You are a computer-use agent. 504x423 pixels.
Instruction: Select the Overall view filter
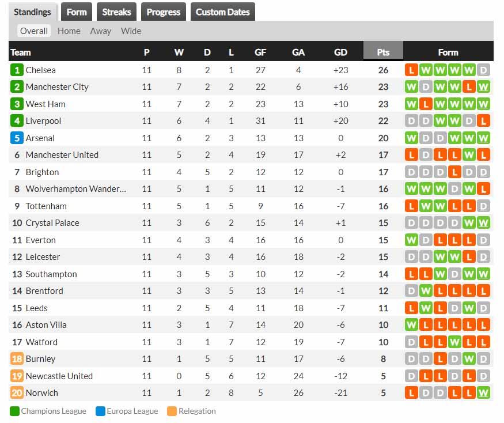click(34, 31)
